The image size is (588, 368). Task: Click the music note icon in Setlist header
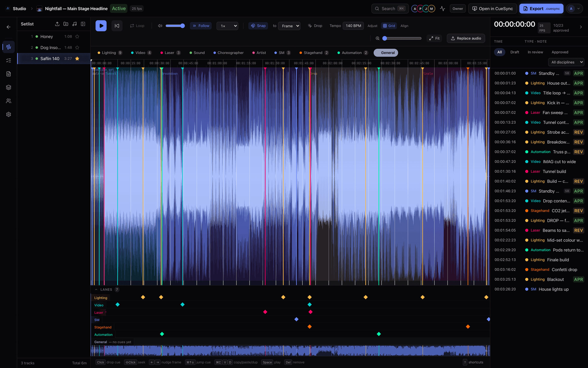click(x=74, y=24)
